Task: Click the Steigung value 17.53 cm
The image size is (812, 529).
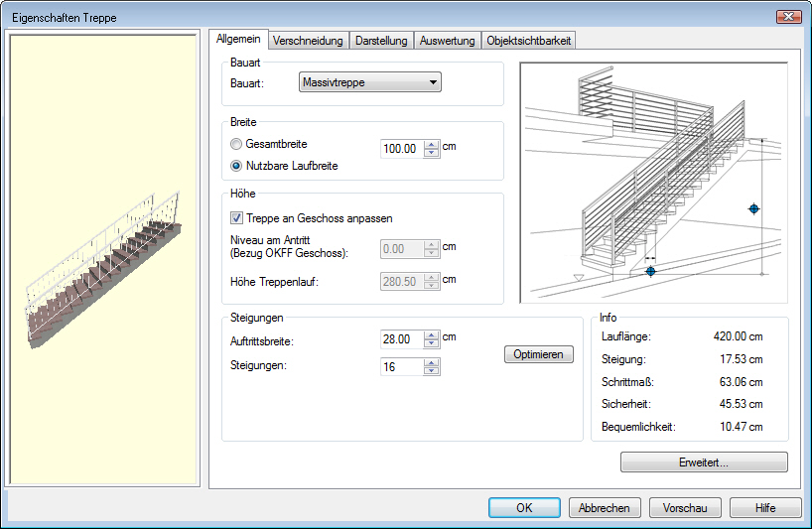Action: [x=742, y=359]
